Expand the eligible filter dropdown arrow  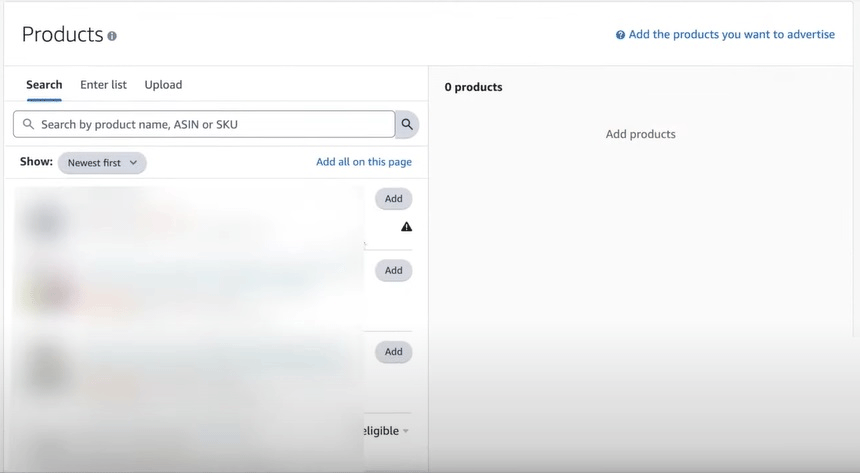click(406, 431)
